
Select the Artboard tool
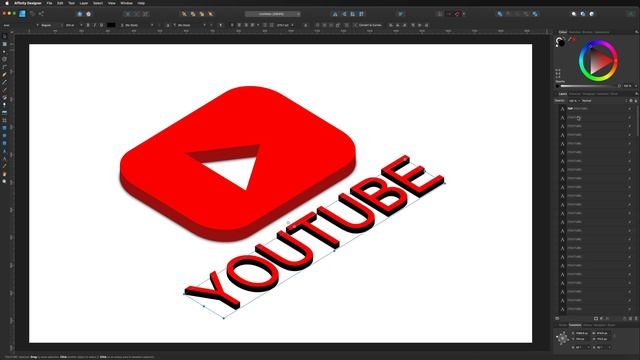pyautogui.click(x=4, y=44)
